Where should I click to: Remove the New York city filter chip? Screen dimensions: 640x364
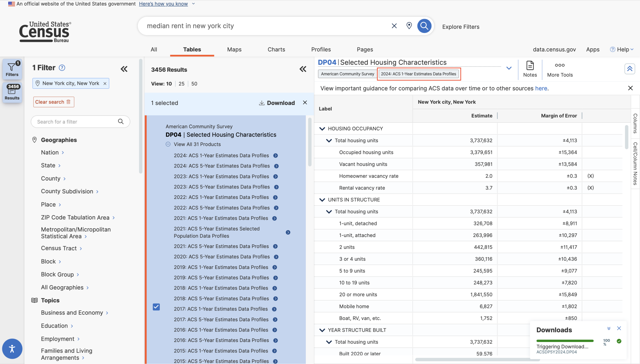click(105, 83)
